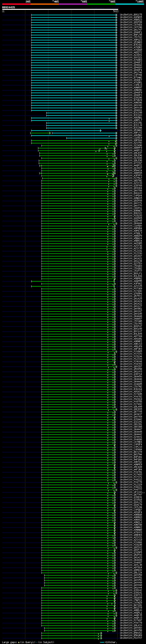Select hit label UniRef100_A4QPI3

[131, 151]
